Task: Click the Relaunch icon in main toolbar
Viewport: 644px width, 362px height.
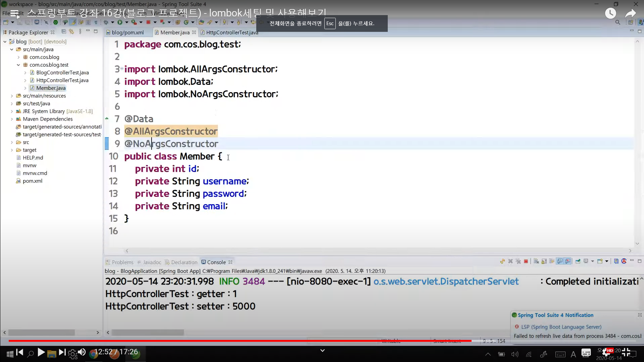Action: pyautogui.click(x=162, y=22)
